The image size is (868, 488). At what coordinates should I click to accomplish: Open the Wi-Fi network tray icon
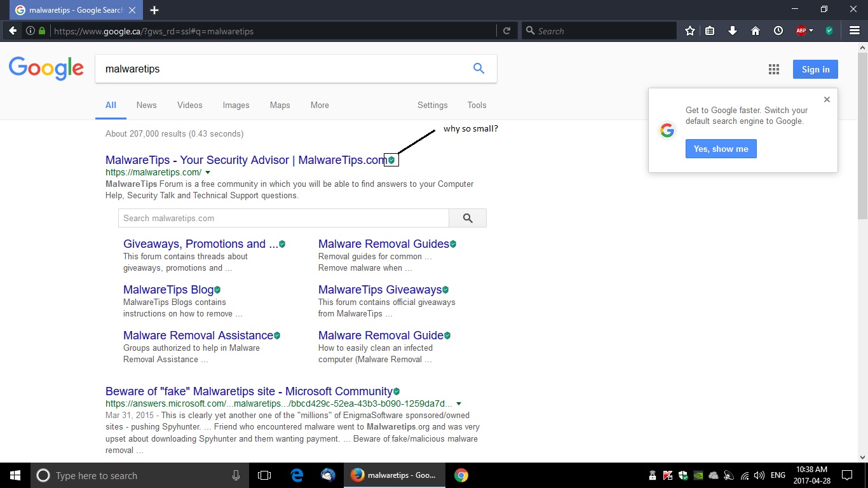point(745,475)
